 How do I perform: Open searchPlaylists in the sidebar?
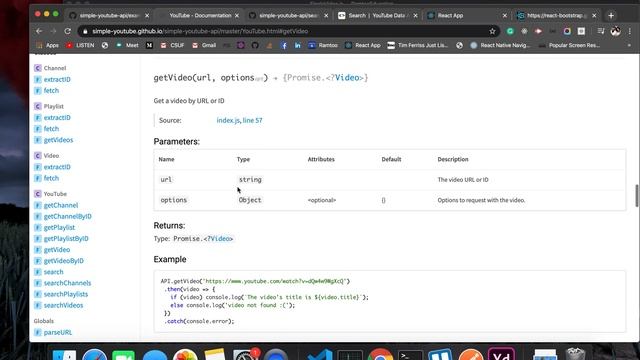pos(66,294)
